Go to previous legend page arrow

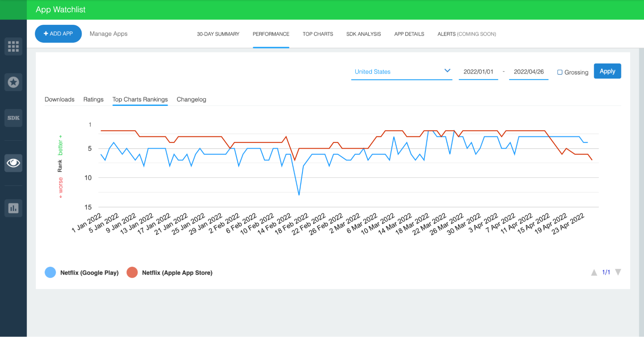(x=594, y=273)
